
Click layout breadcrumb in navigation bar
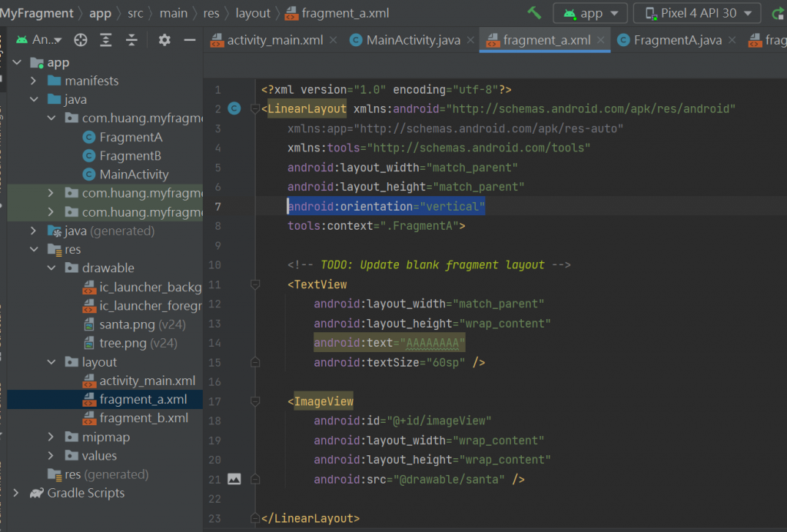pos(253,13)
